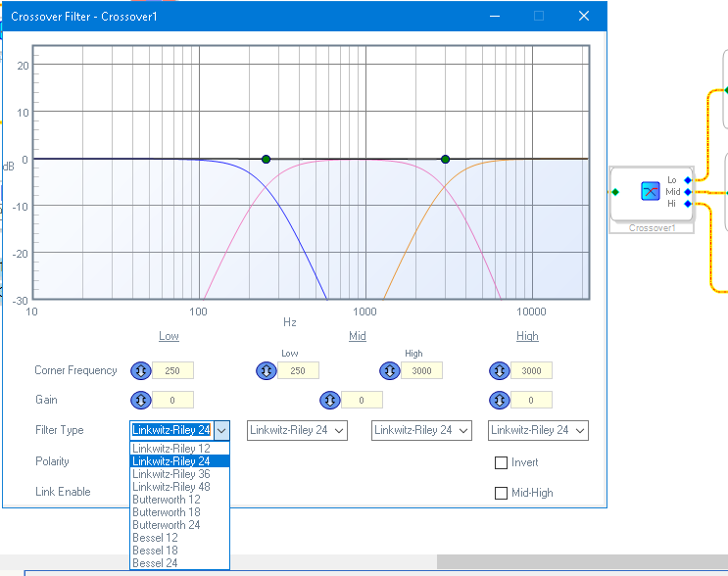Minimize the Crossover Filter window
This screenshot has height=576, width=728.
tap(495, 17)
